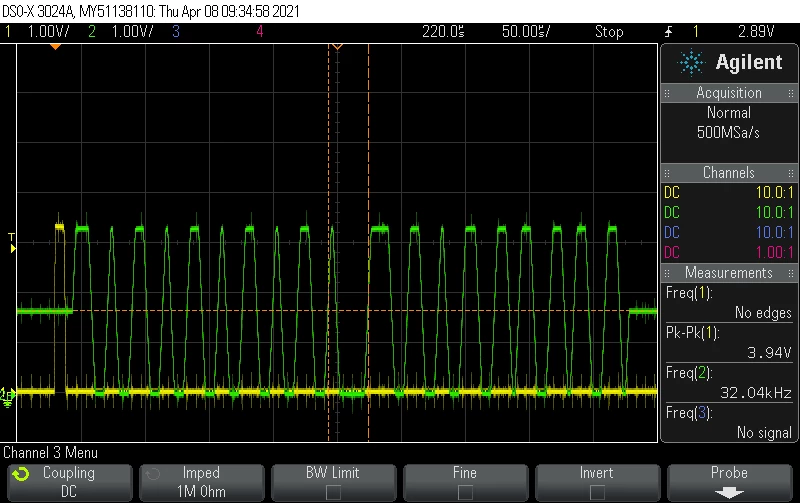Click the Channel 3 Menu title
Screen dimensions: 800x503
pos(51,452)
